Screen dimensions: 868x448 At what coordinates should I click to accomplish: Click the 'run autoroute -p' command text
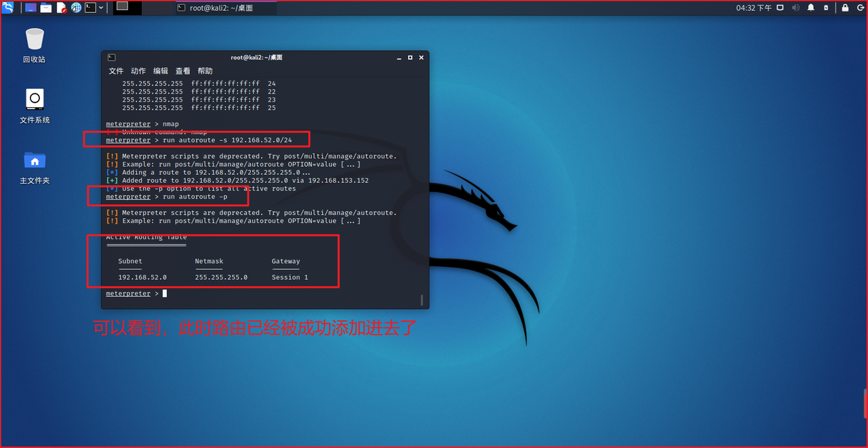click(x=195, y=197)
